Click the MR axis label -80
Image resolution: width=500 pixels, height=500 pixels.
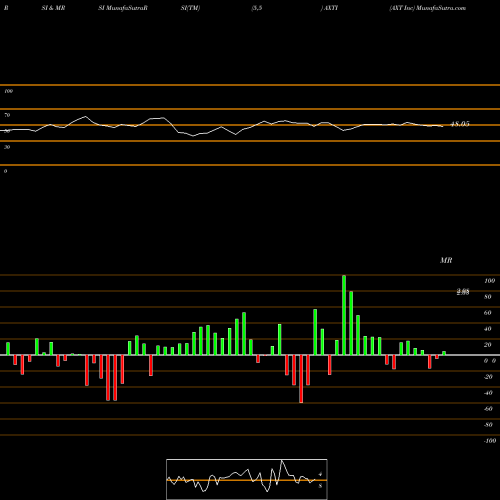pos(488,425)
